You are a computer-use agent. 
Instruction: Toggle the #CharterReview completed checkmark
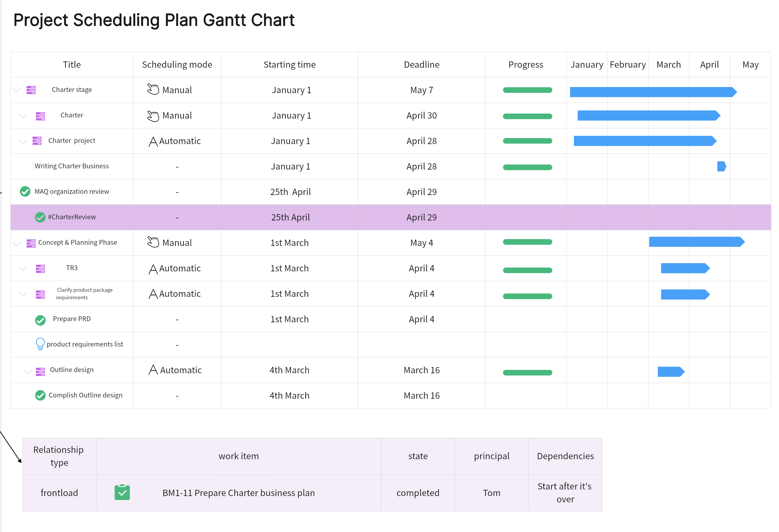click(x=40, y=217)
